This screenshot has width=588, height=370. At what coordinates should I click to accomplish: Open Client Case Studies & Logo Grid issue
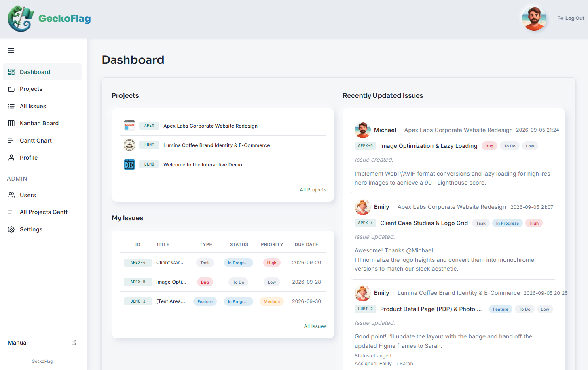pos(424,223)
